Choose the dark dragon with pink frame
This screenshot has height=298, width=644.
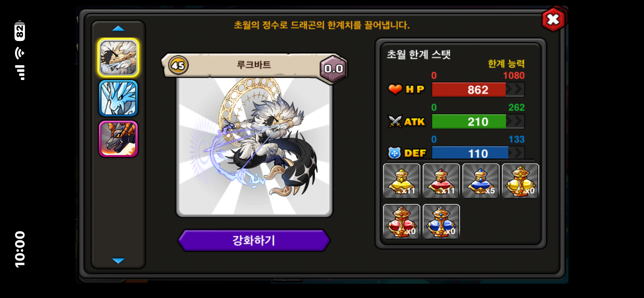(118, 139)
